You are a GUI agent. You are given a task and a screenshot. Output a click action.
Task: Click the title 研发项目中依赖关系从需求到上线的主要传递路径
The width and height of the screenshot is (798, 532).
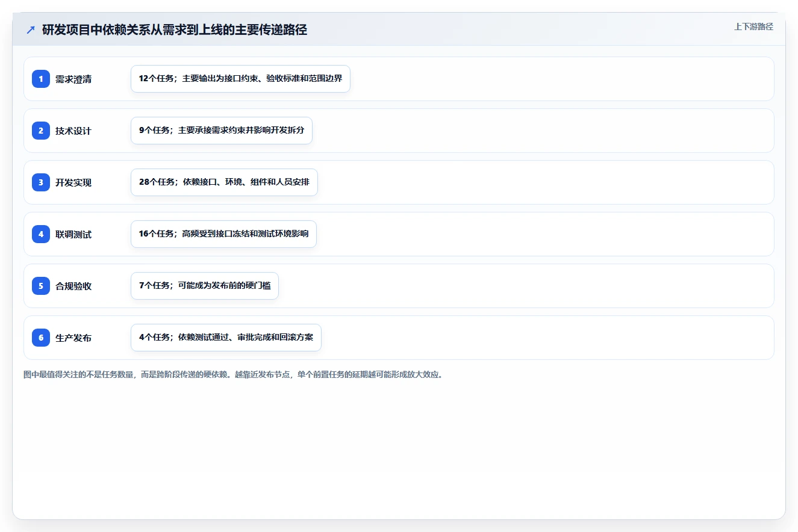[x=175, y=29]
